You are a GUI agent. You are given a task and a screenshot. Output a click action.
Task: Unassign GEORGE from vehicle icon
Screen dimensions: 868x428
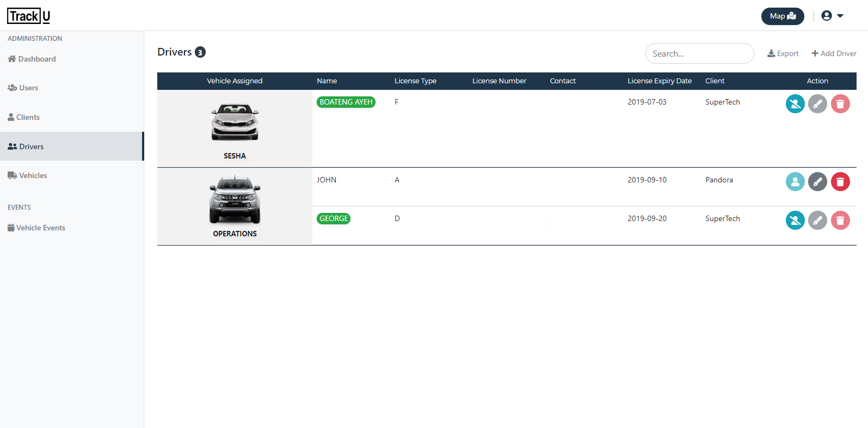pos(795,221)
